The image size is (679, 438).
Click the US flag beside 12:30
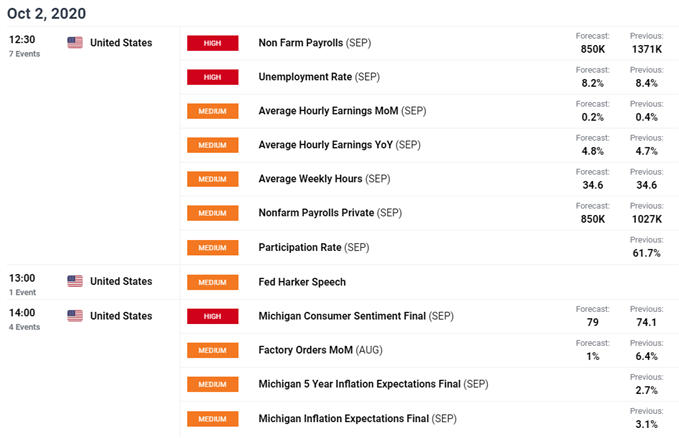[75, 42]
